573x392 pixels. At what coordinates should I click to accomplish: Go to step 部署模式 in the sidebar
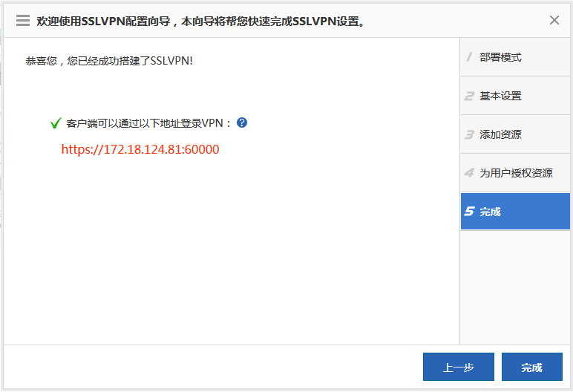[500, 57]
